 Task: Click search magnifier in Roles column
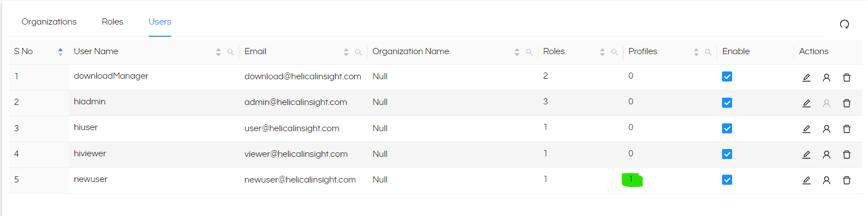coord(614,52)
